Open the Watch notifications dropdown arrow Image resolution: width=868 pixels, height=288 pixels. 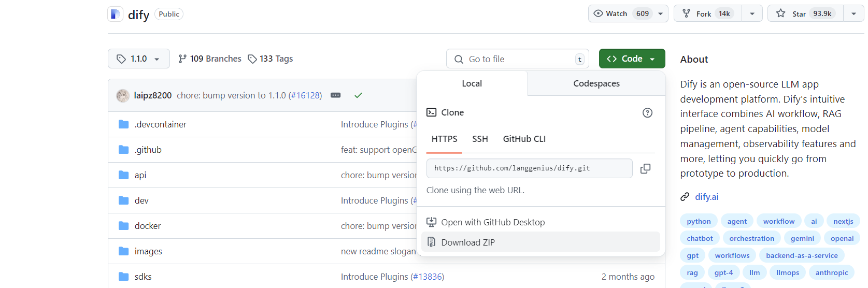click(661, 13)
